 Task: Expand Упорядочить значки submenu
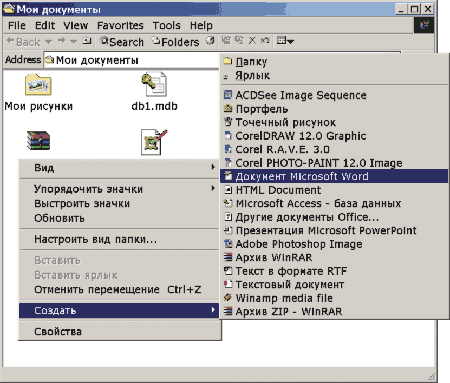pyautogui.click(x=119, y=189)
